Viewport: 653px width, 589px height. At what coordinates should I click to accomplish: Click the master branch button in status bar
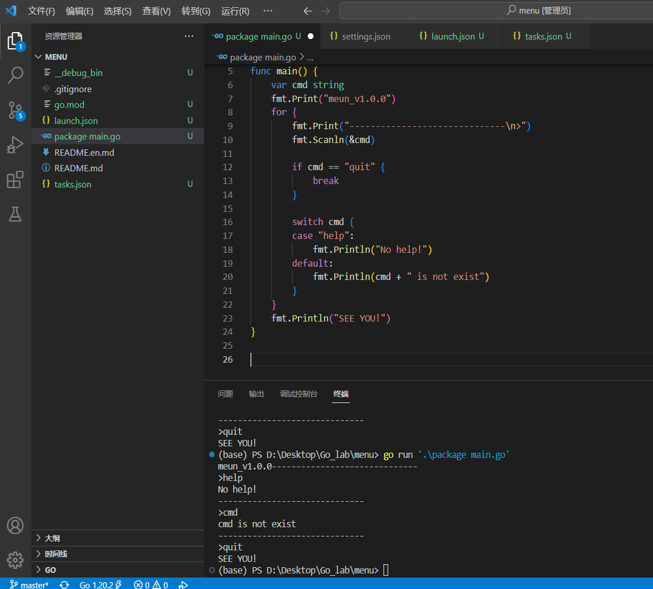[29, 584]
